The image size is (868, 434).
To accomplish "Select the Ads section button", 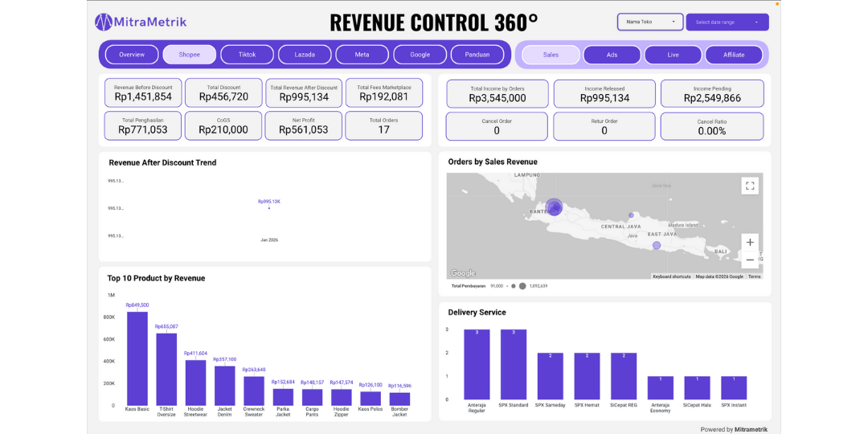I will (x=612, y=55).
